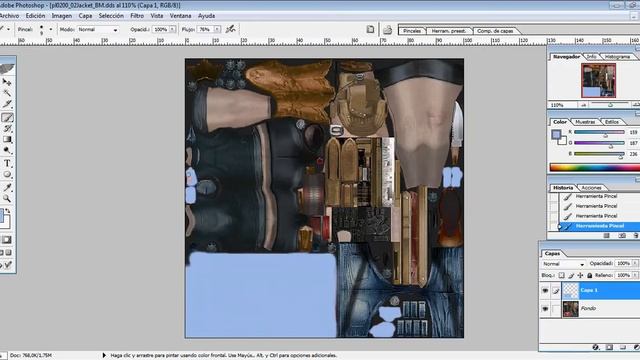Switch to the Acciones tab

coord(591,188)
